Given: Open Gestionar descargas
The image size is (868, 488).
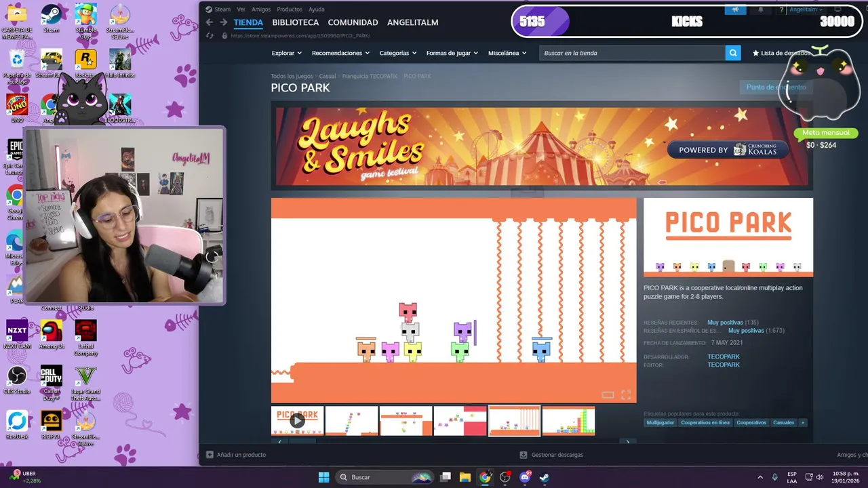Looking at the screenshot, I should (x=551, y=455).
